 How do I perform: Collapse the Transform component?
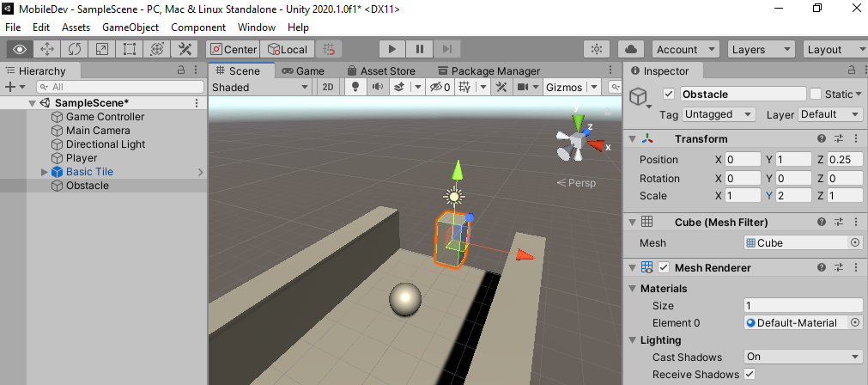click(632, 139)
